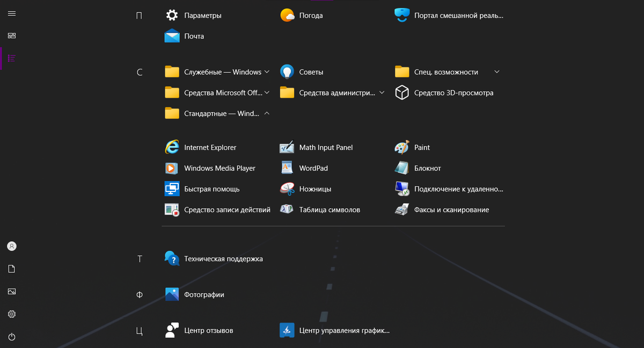This screenshot has width=644, height=348.
Task: Expand the Средства администрирования folder chevron
Action: [382, 93]
